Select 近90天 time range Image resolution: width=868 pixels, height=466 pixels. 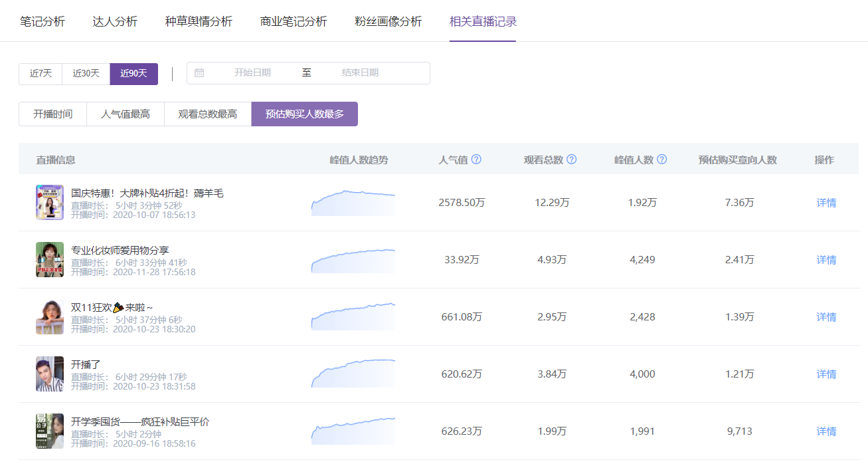coord(133,74)
